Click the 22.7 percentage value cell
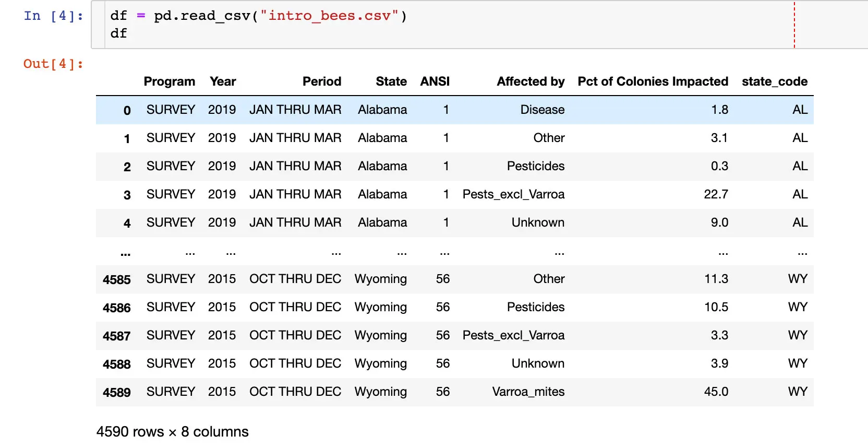The height and width of the screenshot is (447, 868). click(x=716, y=194)
